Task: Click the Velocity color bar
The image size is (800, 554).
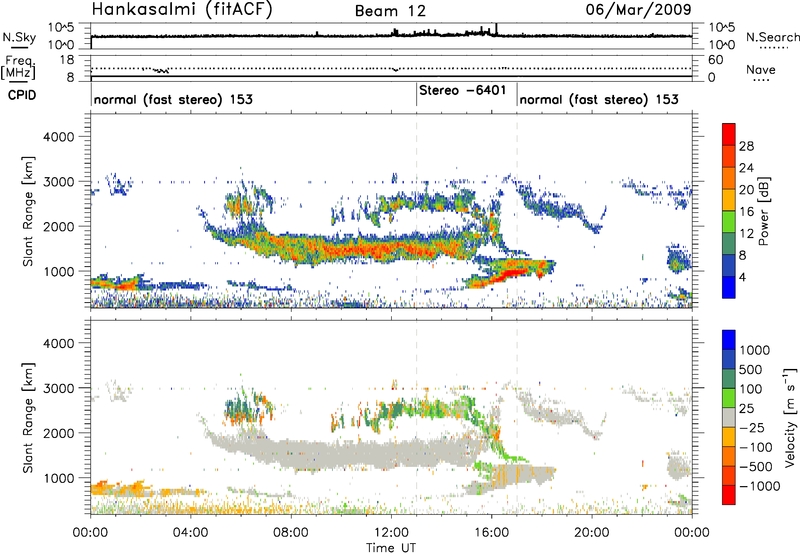Action: coord(729,417)
